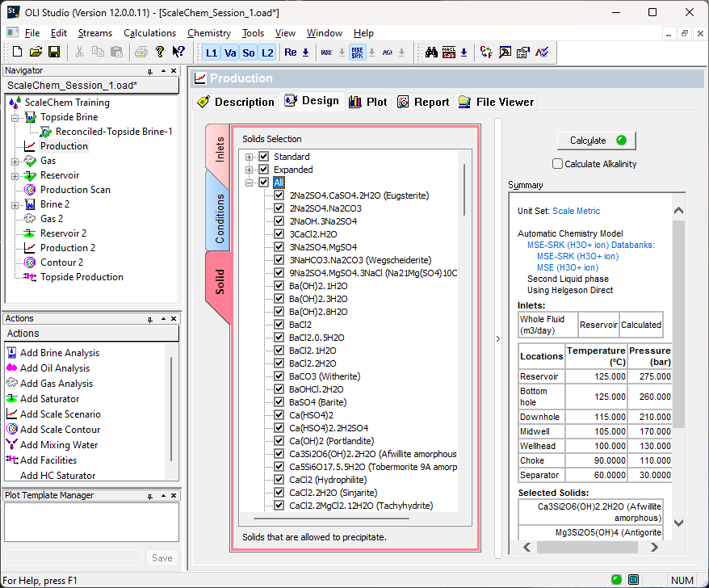Expand the Gas node in Navigator
This screenshot has height=588, width=709.
[15, 162]
